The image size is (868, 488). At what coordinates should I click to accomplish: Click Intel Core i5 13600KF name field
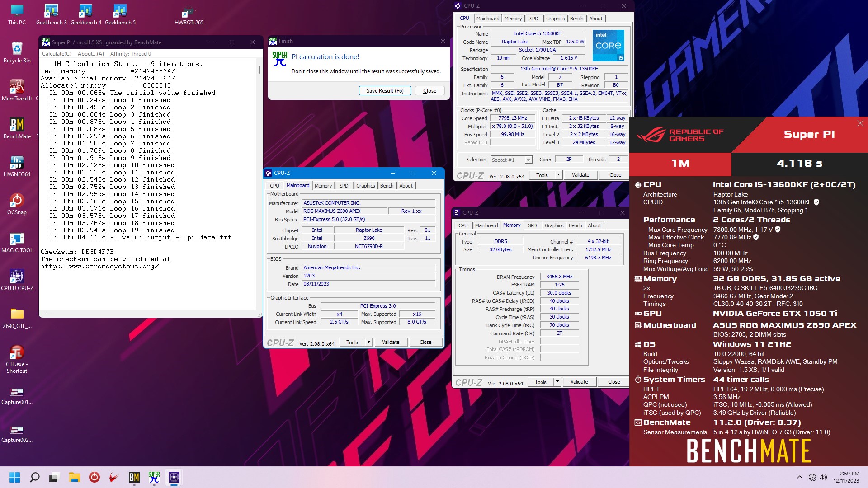click(538, 33)
